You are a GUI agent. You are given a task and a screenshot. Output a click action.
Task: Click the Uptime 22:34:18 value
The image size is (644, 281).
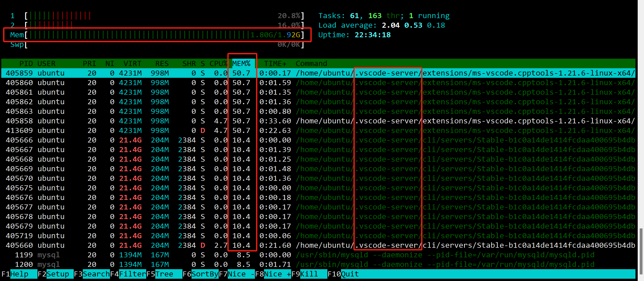click(372, 35)
